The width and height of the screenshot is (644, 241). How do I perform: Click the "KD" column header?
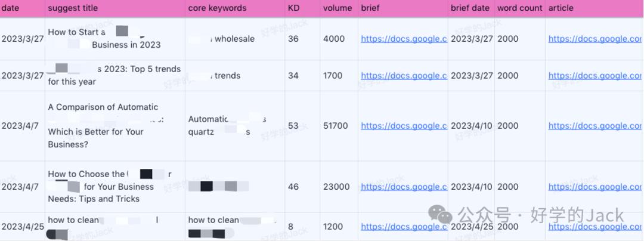point(293,8)
